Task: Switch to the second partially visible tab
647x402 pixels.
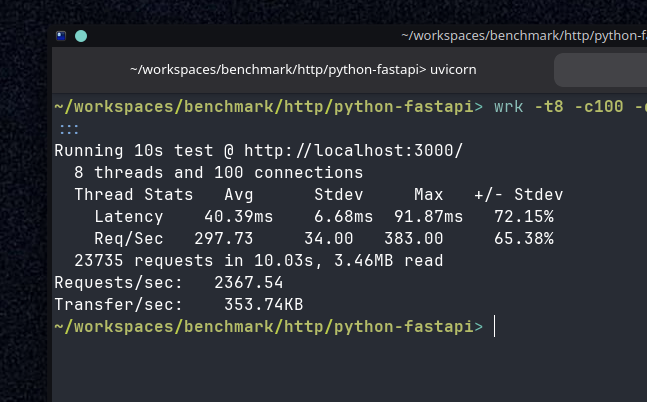Action: 600,70
